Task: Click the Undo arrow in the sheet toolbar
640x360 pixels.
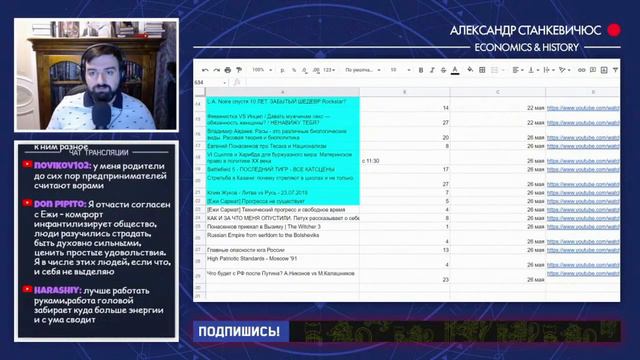Action: 205,70
